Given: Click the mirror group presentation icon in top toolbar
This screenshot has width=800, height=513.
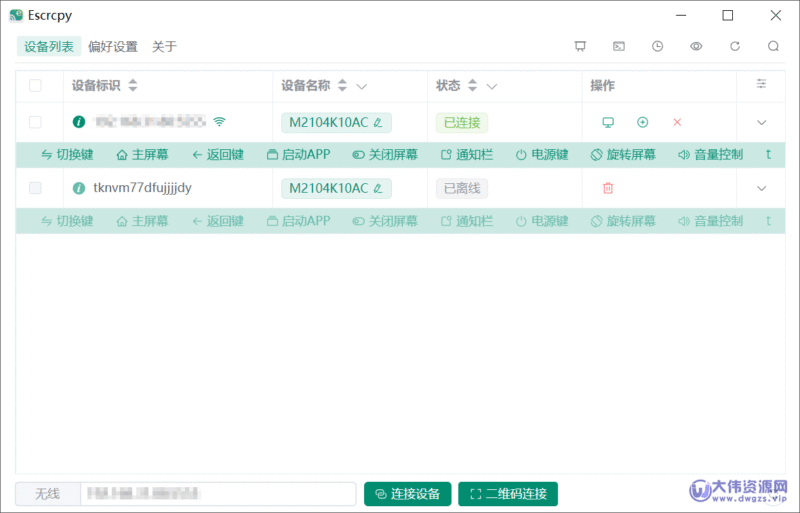Looking at the screenshot, I should tap(580, 46).
